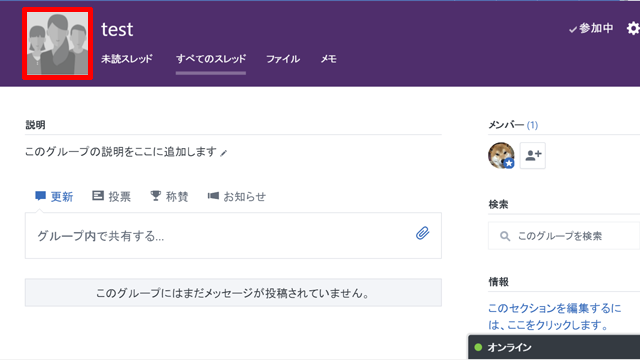
Task: Open group settings gear icon
Action: (x=633, y=28)
